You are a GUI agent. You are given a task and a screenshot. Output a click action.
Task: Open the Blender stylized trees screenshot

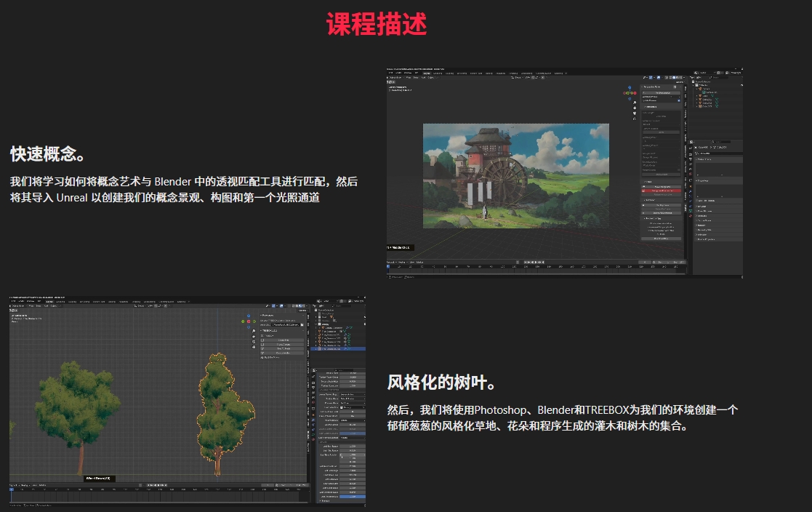coord(188,401)
